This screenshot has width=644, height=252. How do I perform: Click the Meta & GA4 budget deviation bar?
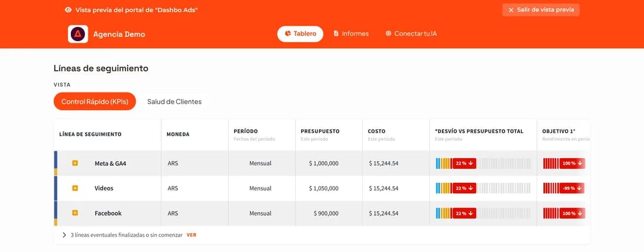tap(483, 163)
